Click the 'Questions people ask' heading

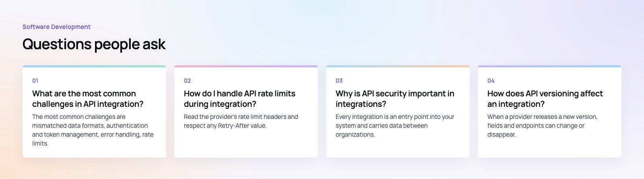point(94,44)
